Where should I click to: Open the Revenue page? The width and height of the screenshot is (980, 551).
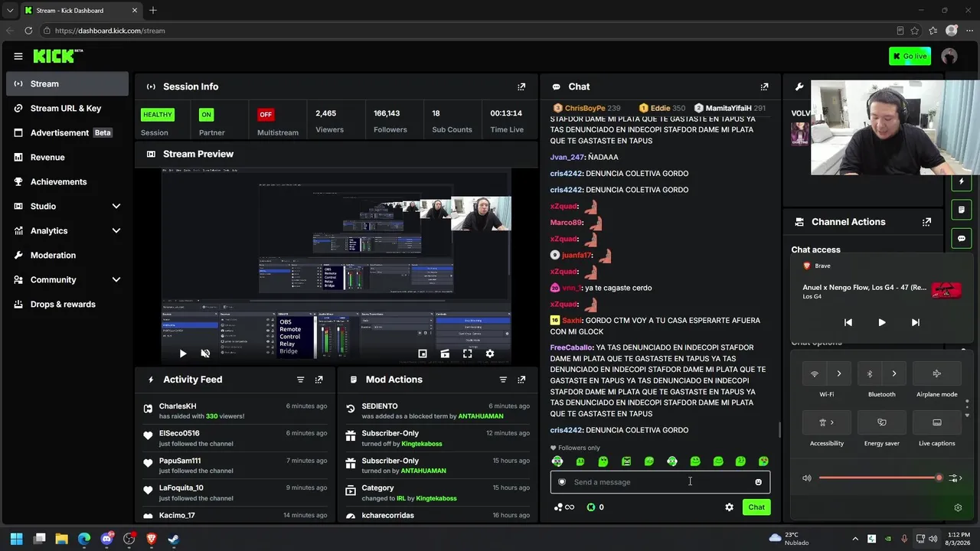coord(67,158)
